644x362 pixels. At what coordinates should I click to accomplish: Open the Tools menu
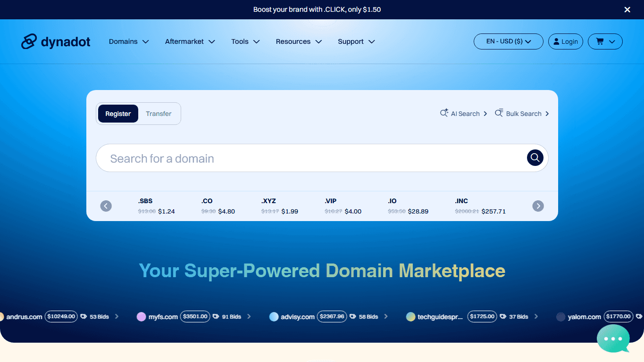(x=245, y=41)
